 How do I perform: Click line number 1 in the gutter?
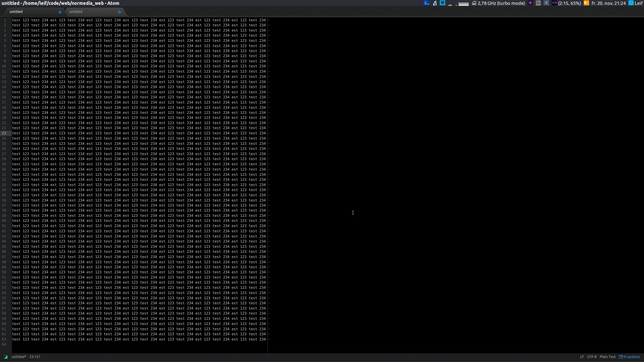[x=5, y=20]
